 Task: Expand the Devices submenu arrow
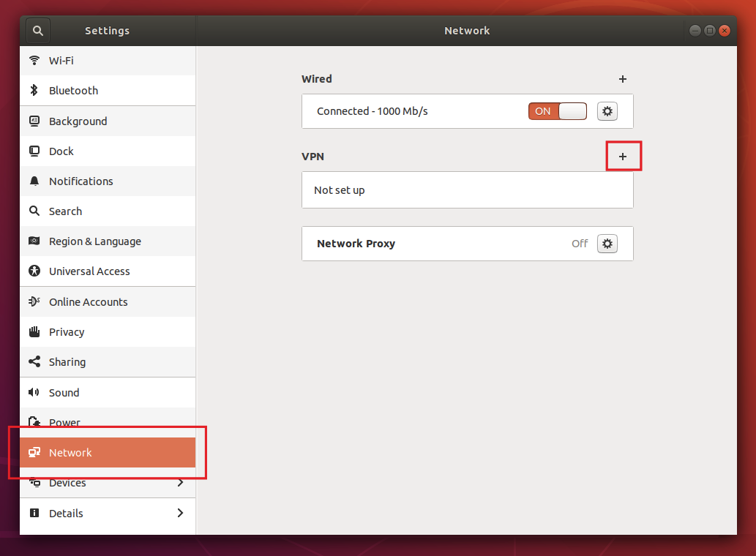point(180,483)
